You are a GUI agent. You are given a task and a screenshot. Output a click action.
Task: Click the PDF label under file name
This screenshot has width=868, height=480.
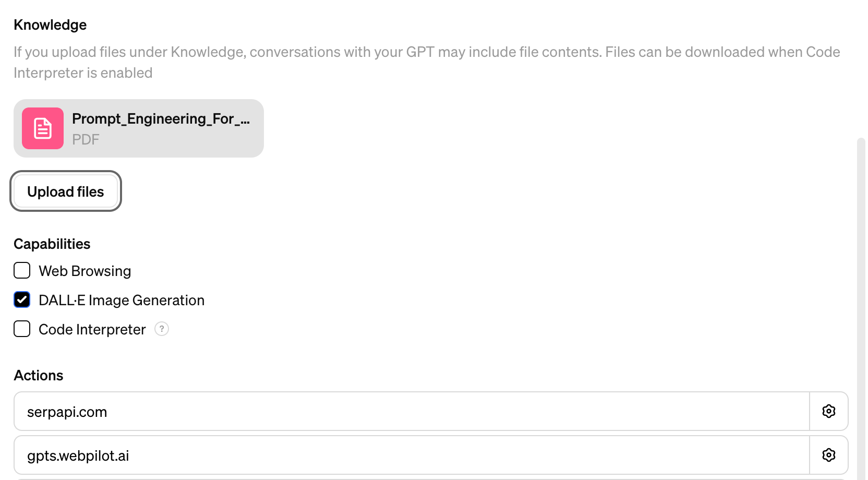[x=86, y=139]
